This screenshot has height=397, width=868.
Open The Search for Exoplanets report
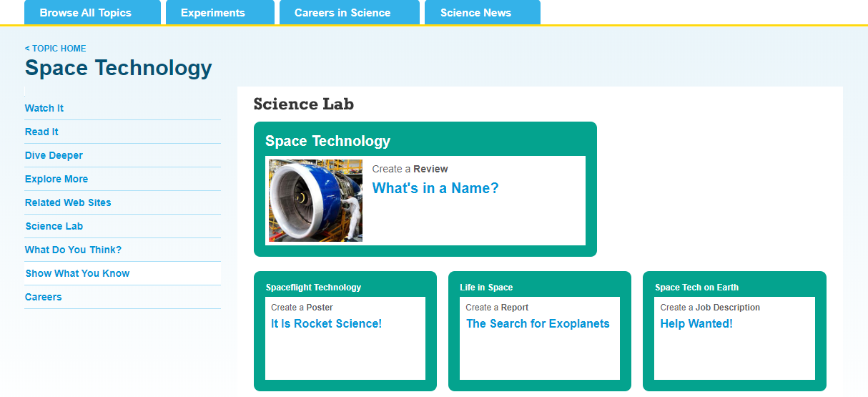pyautogui.click(x=538, y=323)
